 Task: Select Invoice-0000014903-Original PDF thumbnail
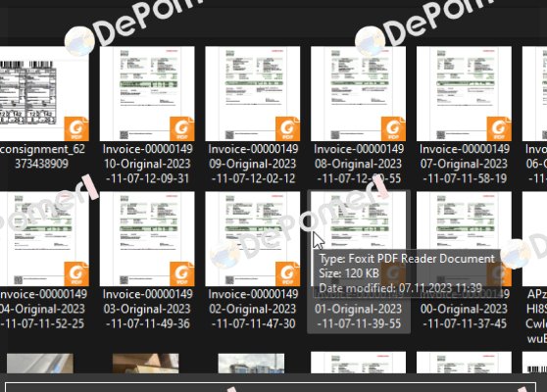147,239
